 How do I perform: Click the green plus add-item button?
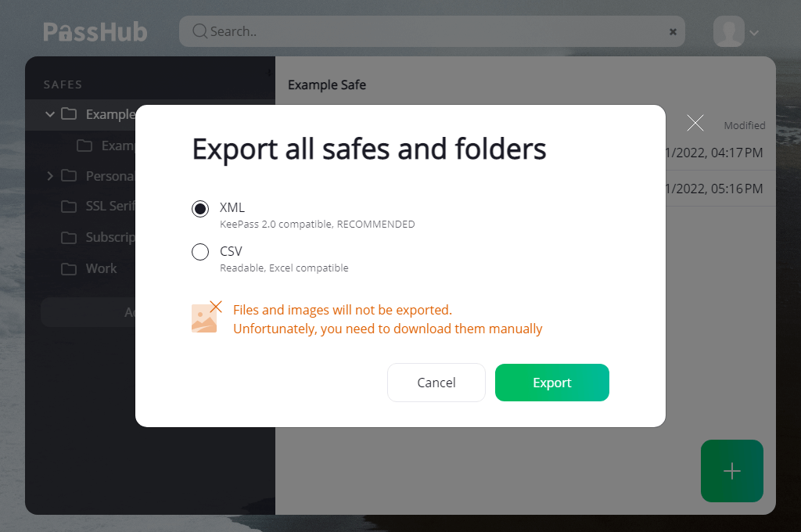coord(732,471)
